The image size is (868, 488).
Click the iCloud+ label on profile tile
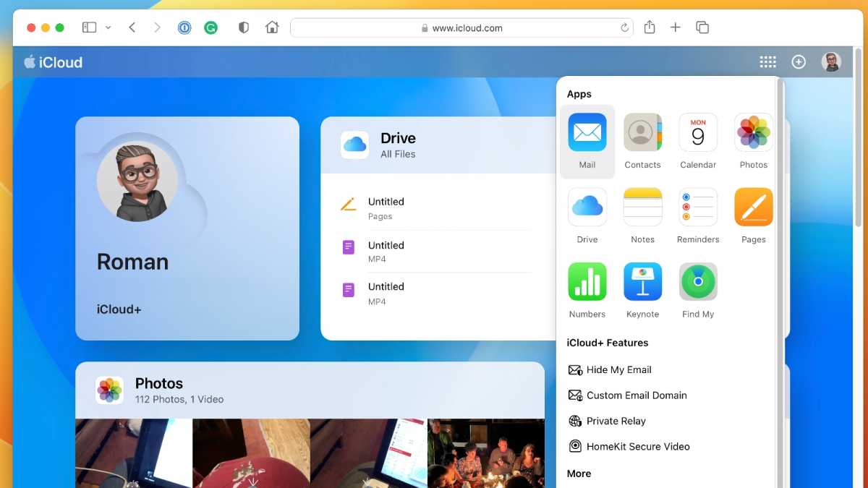click(x=119, y=309)
